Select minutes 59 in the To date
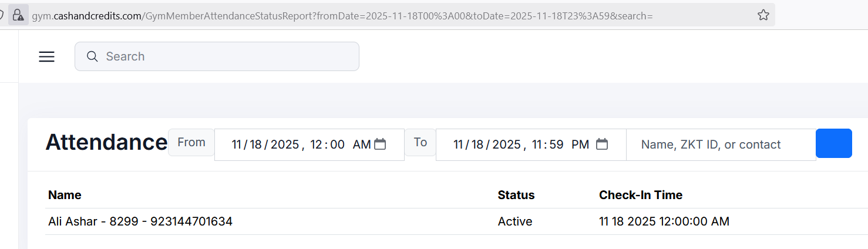The width and height of the screenshot is (868, 249). (557, 144)
